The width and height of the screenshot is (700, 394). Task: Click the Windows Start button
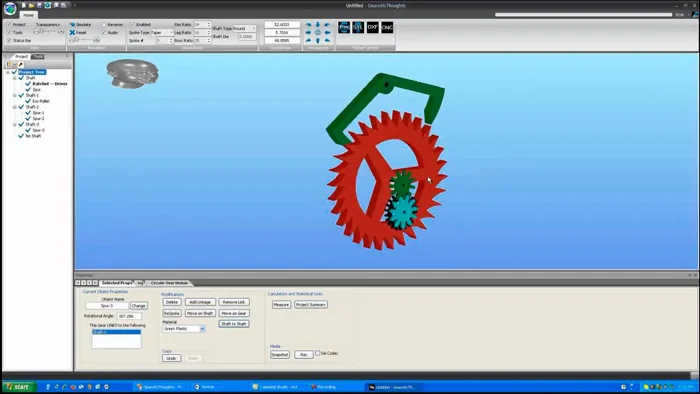[x=18, y=387]
